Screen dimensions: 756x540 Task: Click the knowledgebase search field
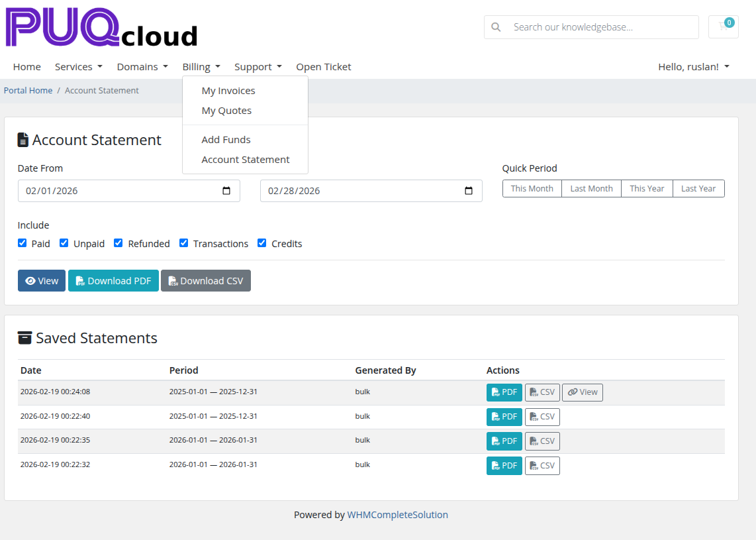(x=599, y=27)
